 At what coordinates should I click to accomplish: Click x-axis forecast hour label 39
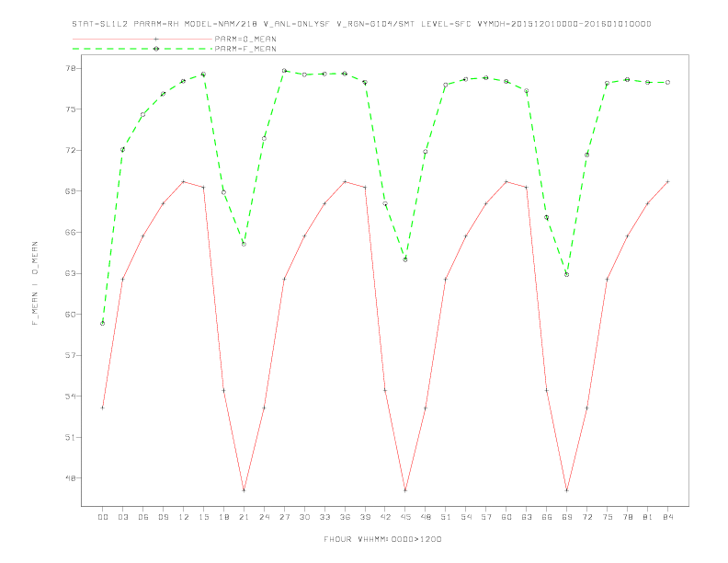(x=365, y=517)
